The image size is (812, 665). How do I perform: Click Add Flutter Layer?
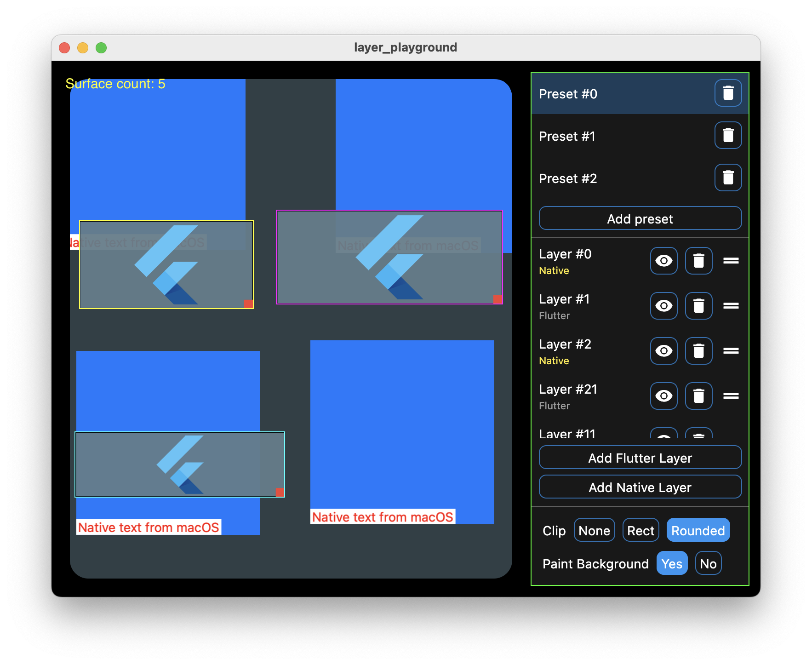click(640, 458)
